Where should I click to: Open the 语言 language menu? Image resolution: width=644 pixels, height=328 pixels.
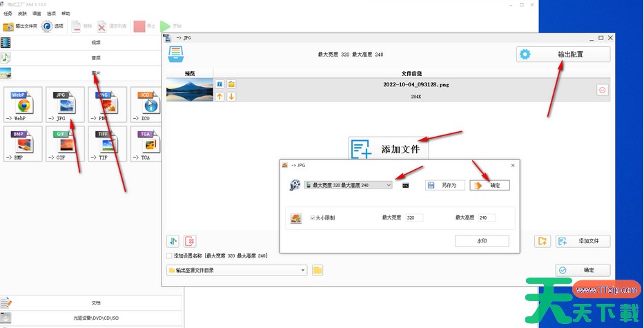click(x=37, y=14)
